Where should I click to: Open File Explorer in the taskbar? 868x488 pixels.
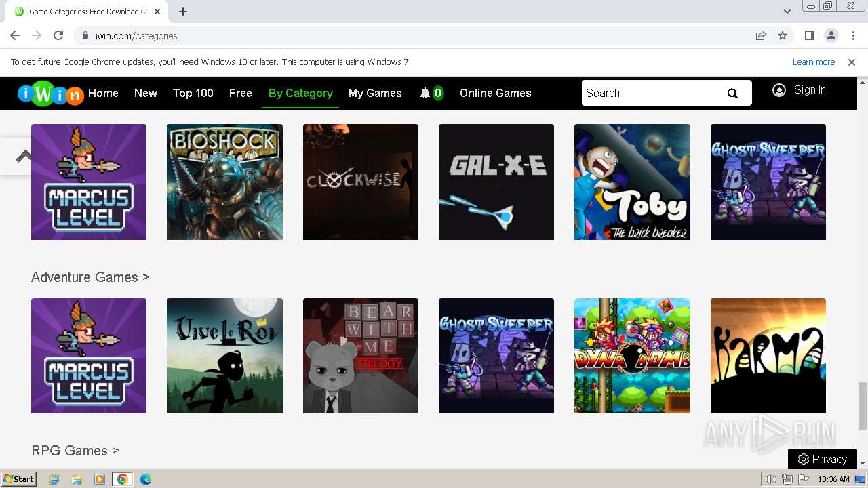pos(77,479)
